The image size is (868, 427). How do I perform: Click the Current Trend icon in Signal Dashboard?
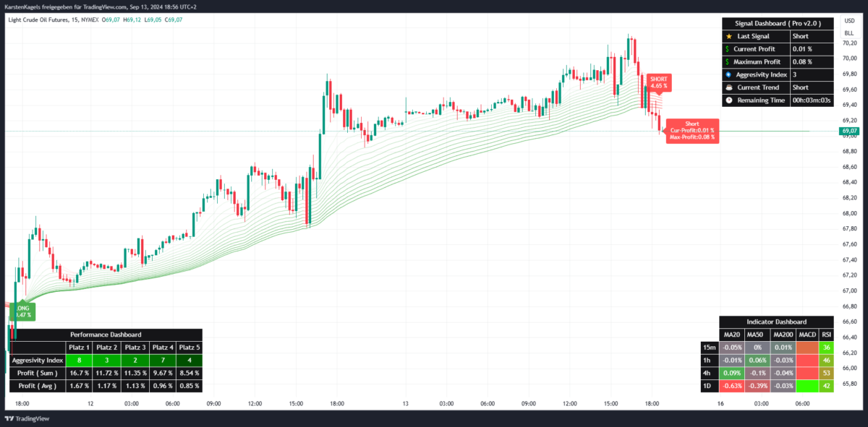point(728,87)
